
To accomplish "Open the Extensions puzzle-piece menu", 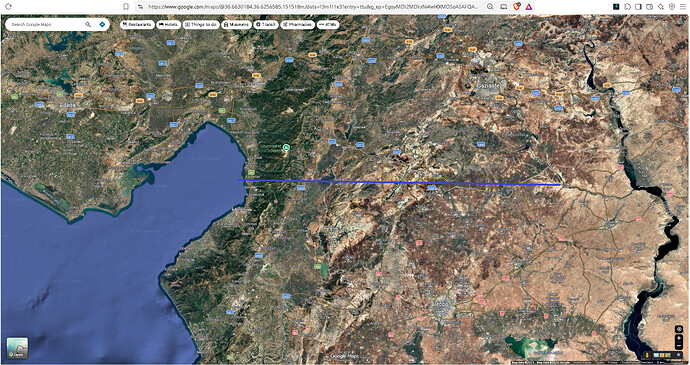I will click(627, 7).
